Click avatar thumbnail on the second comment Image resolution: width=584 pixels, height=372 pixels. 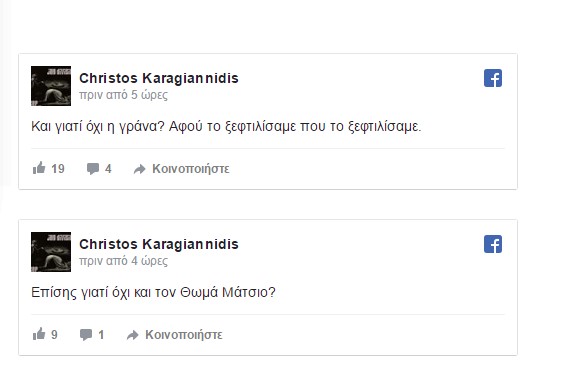point(51,252)
